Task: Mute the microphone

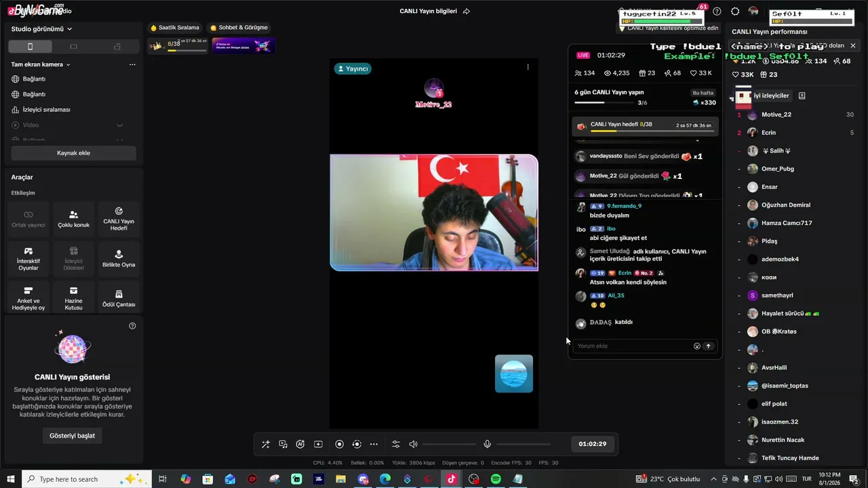Action: pos(487,444)
